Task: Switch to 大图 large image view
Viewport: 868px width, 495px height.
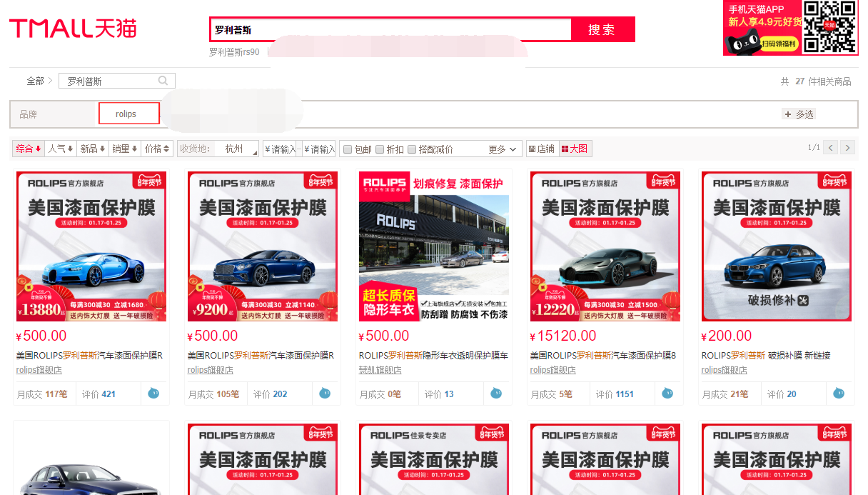Action: coord(575,149)
